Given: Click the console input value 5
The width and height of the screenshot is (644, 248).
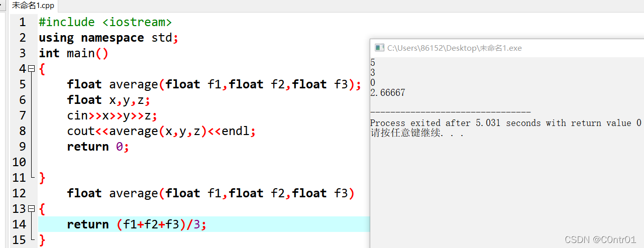Looking at the screenshot, I should point(372,63).
